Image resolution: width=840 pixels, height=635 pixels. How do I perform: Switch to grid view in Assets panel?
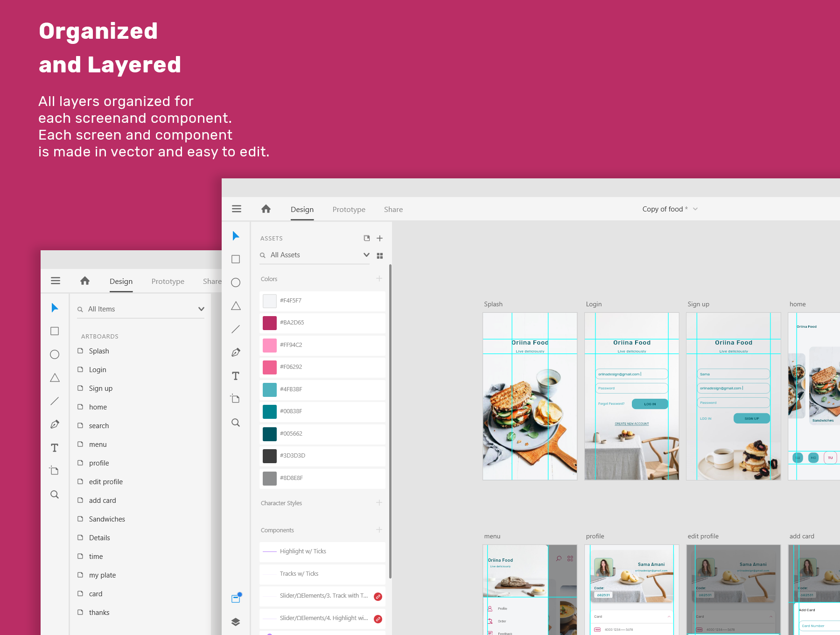[380, 255]
